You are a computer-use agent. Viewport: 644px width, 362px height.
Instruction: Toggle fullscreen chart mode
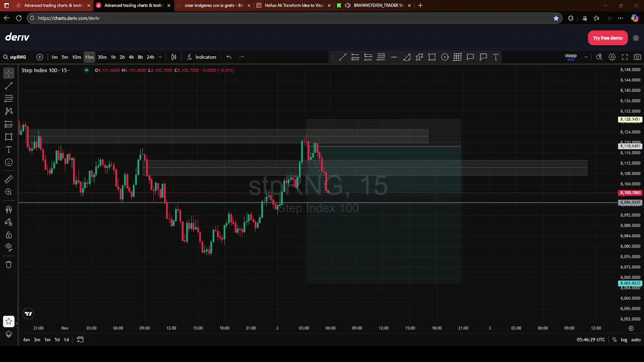tap(625, 57)
